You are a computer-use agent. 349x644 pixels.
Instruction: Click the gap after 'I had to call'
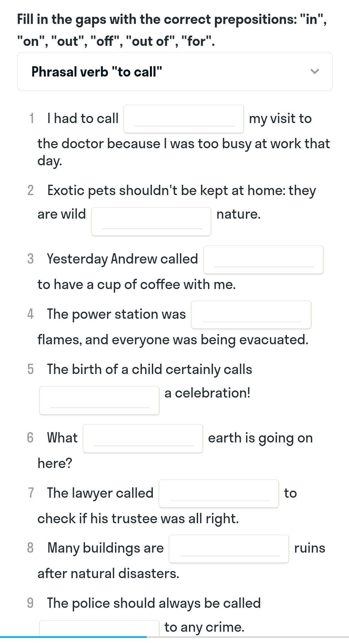pos(184,119)
